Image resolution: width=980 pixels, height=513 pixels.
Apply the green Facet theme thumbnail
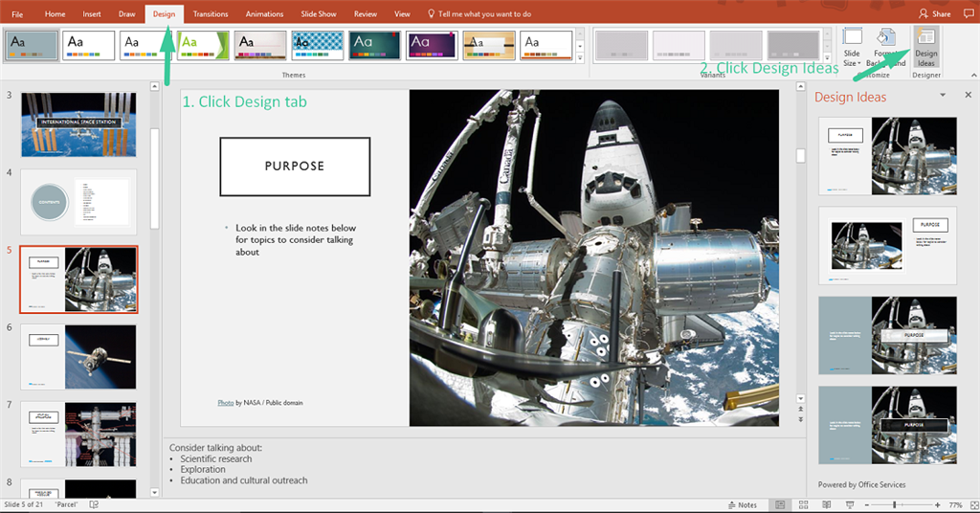pyautogui.click(x=203, y=46)
